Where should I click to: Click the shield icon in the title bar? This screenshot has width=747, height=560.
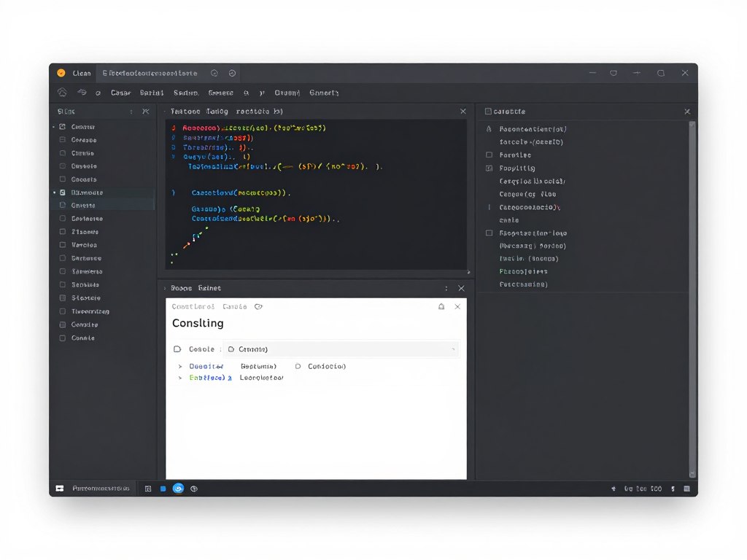click(614, 73)
